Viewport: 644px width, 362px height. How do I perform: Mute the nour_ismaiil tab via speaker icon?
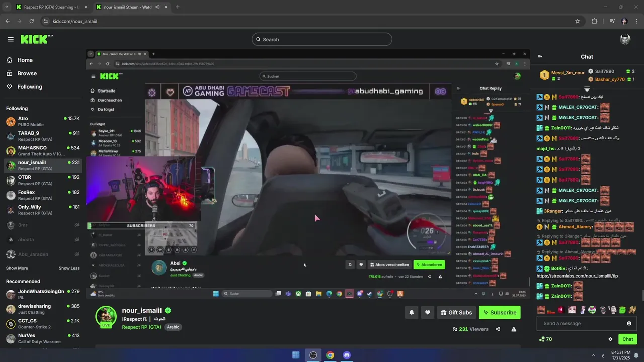tap(157, 7)
